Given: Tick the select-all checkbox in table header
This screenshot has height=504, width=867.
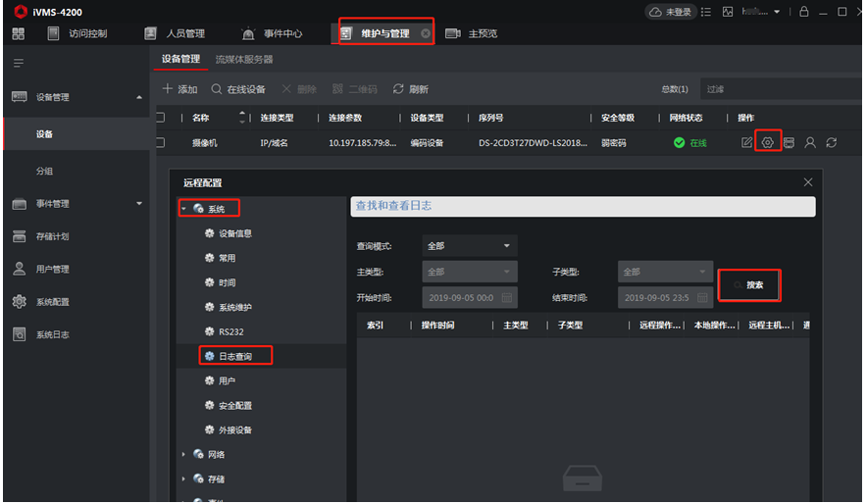Looking at the screenshot, I should click(160, 118).
